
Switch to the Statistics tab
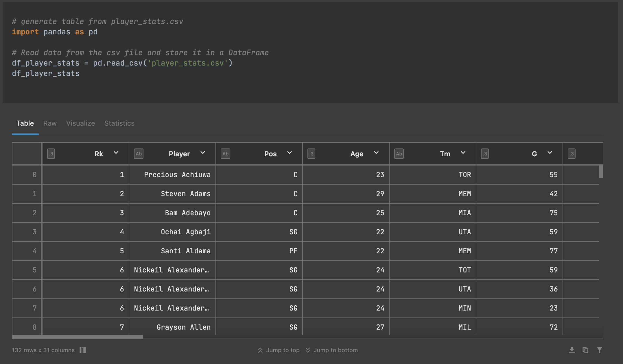pos(119,123)
